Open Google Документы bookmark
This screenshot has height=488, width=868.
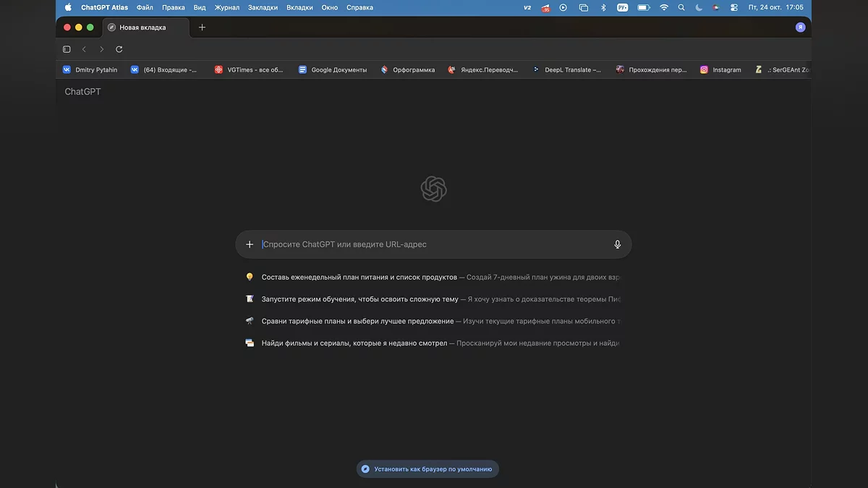(333, 70)
